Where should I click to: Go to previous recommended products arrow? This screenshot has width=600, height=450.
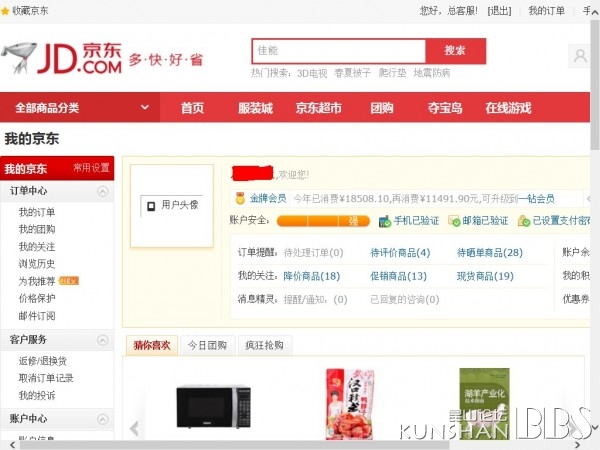coord(134,429)
